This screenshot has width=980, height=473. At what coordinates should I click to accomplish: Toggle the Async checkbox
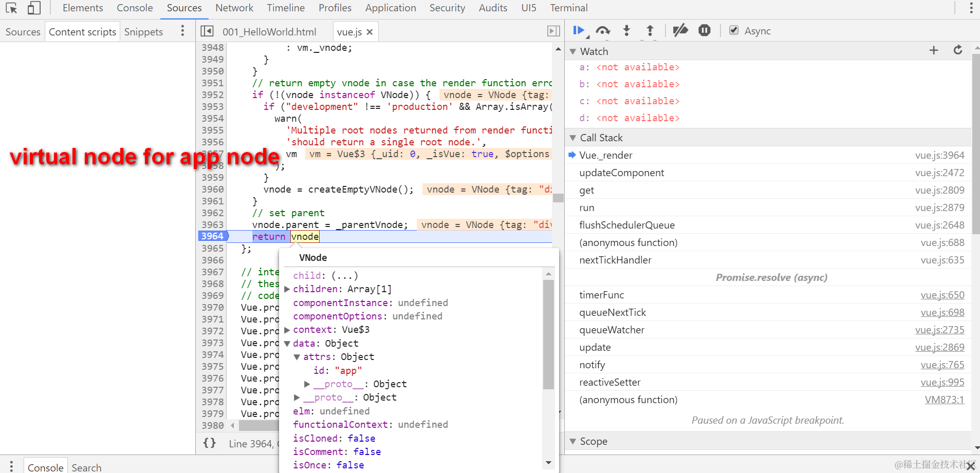pos(734,30)
